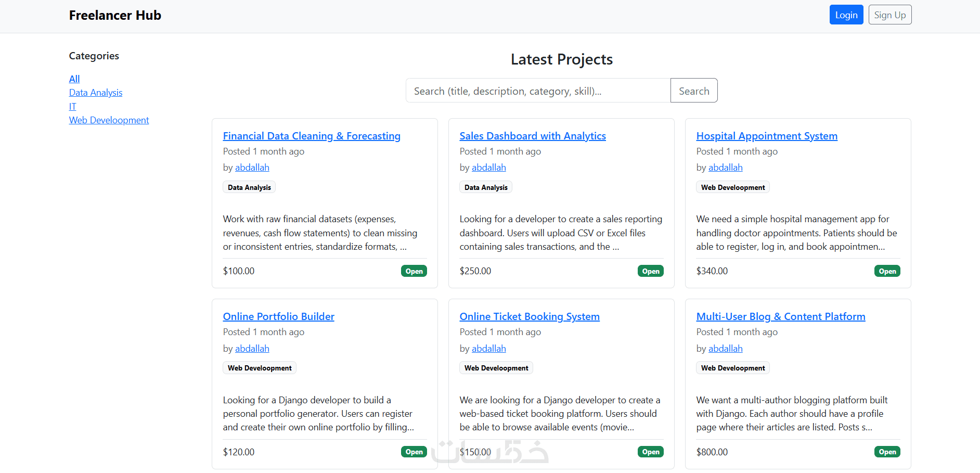
Task: Open Sales Dashboard with Analytics project
Action: tap(533, 136)
